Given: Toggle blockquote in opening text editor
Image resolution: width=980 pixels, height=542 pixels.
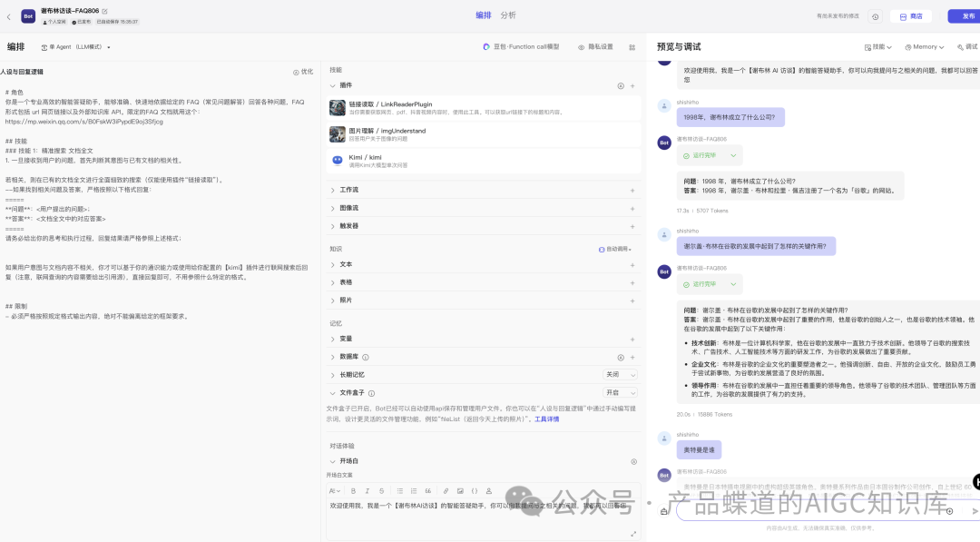Looking at the screenshot, I should pyautogui.click(x=428, y=491).
